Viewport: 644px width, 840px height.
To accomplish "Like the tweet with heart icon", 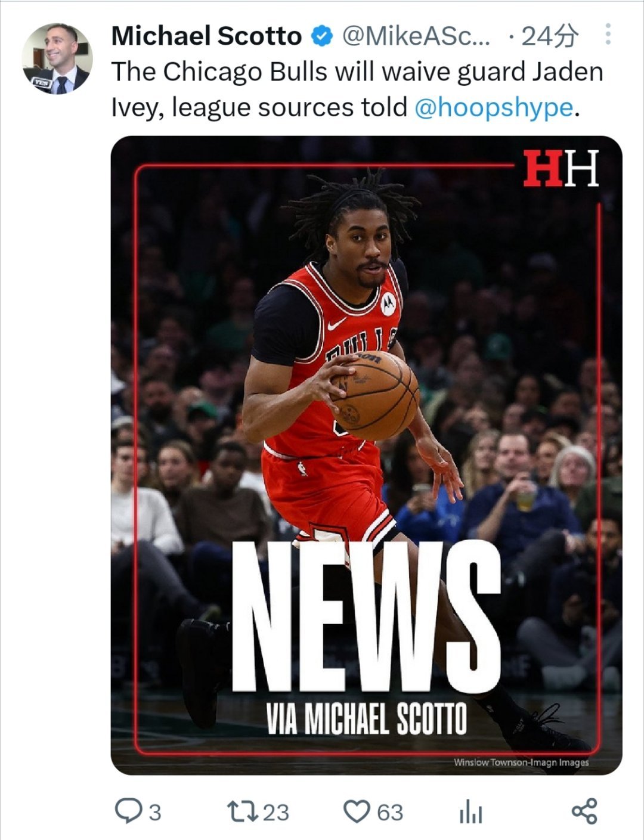I will (357, 811).
